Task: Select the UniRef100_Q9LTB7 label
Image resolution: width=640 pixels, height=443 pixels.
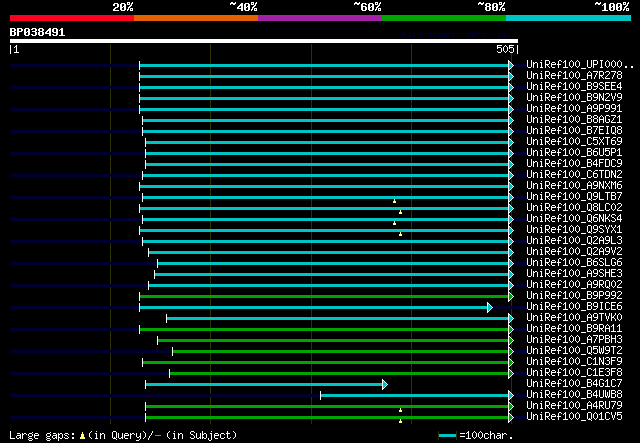Action: tap(574, 197)
